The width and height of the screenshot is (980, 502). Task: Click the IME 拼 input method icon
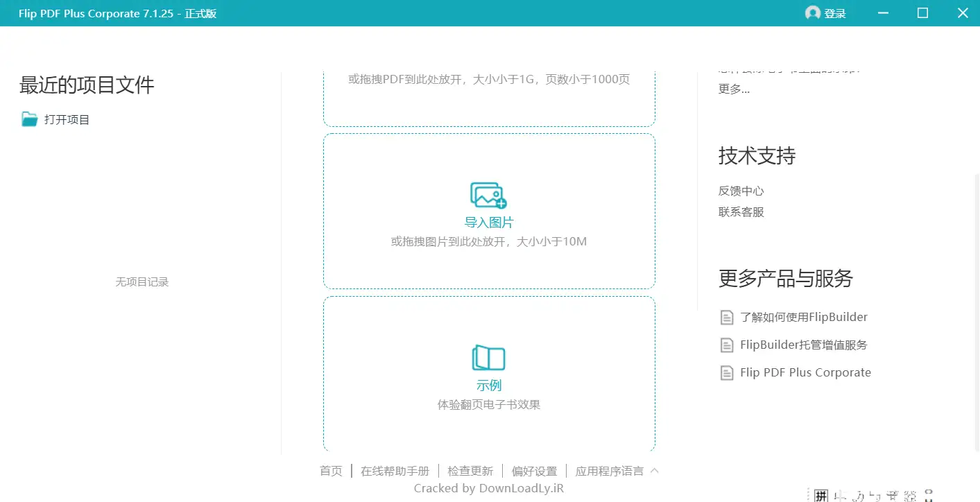click(x=821, y=495)
